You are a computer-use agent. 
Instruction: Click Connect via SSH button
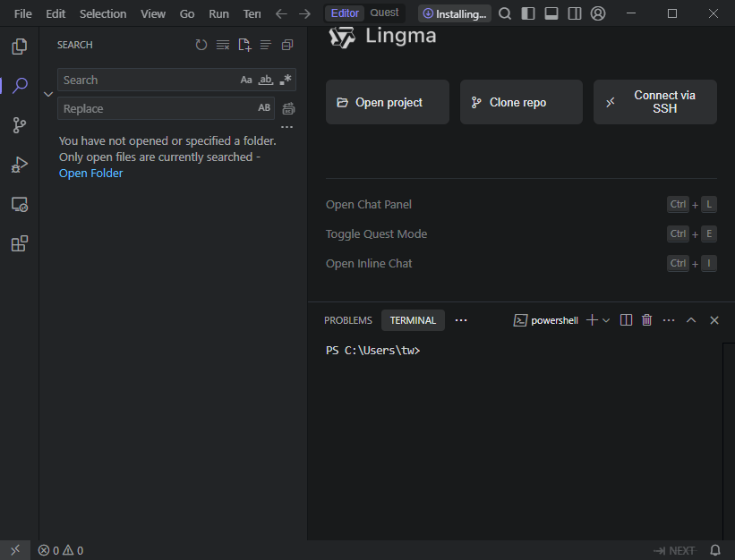point(655,102)
